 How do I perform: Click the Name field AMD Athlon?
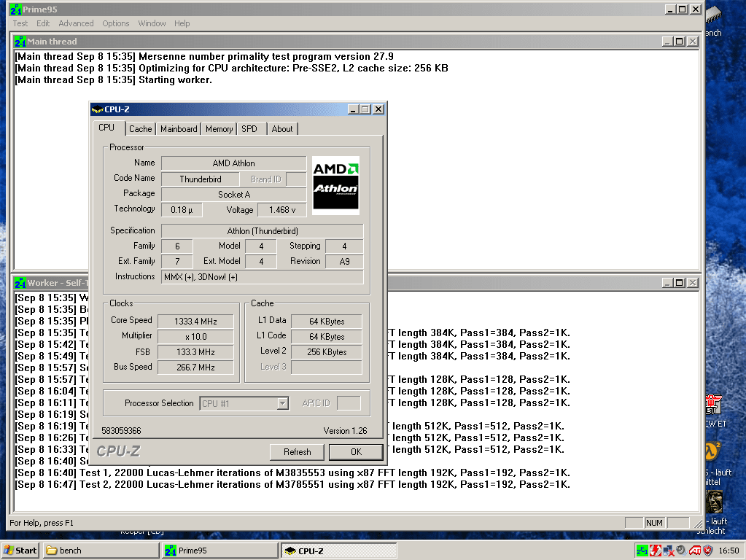[x=233, y=163]
